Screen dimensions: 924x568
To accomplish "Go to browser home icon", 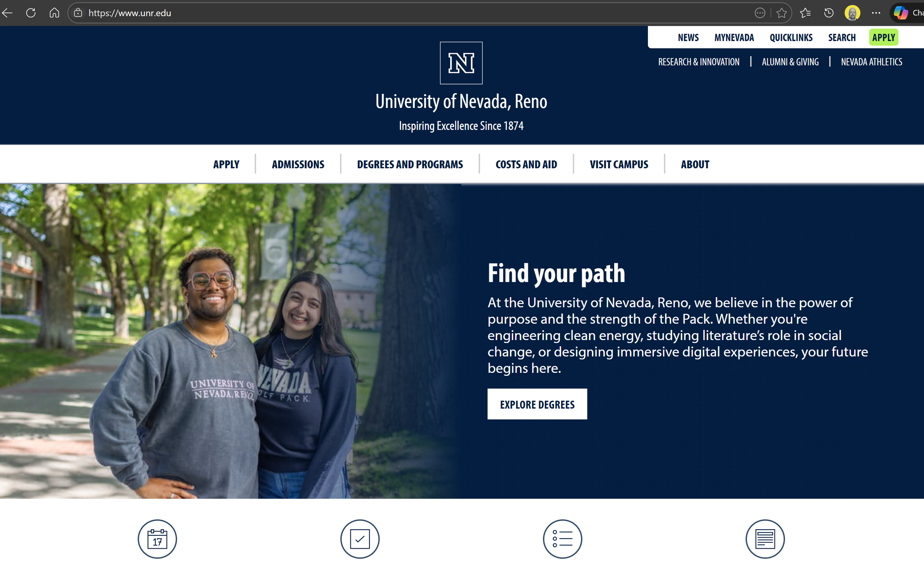I will coord(54,13).
